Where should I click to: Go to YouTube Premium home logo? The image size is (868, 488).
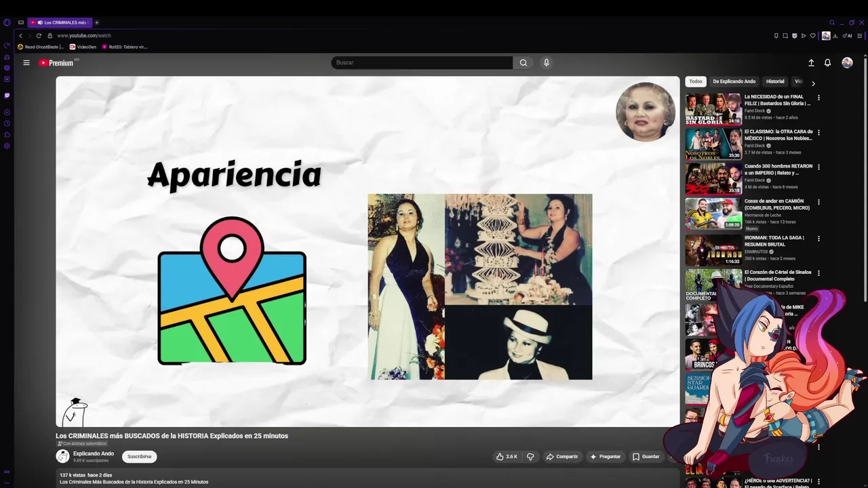(56, 62)
